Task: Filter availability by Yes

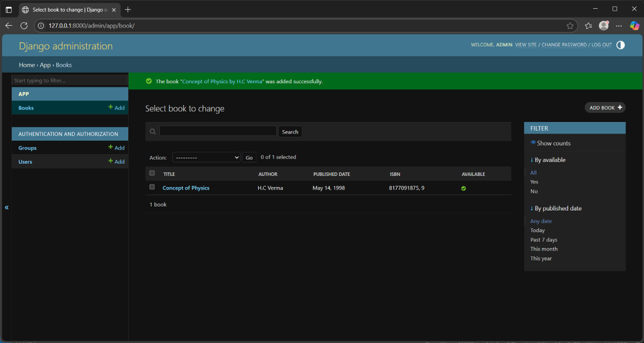Action: point(534,182)
